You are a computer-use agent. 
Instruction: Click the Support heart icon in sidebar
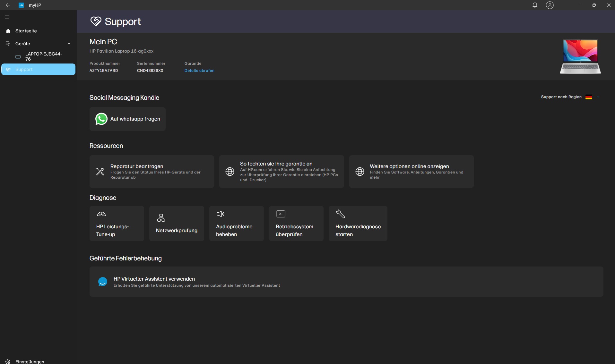(x=8, y=69)
